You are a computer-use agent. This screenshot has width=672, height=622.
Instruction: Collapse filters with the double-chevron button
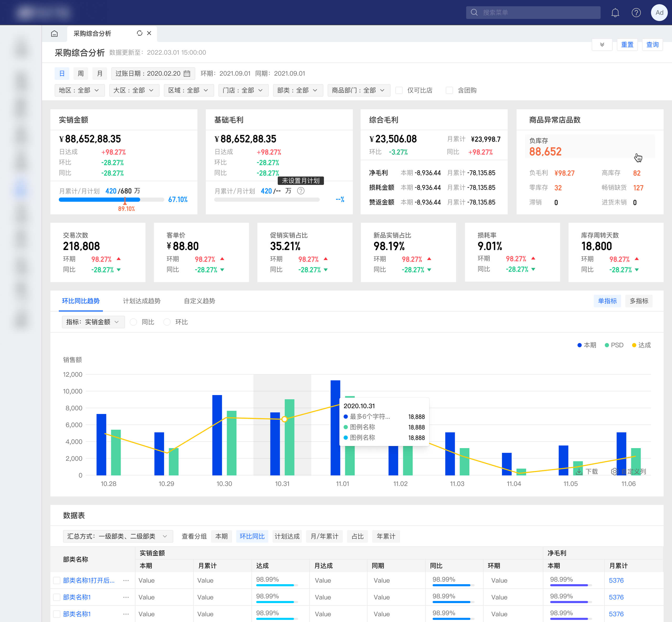pyautogui.click(x=602, y=44)
